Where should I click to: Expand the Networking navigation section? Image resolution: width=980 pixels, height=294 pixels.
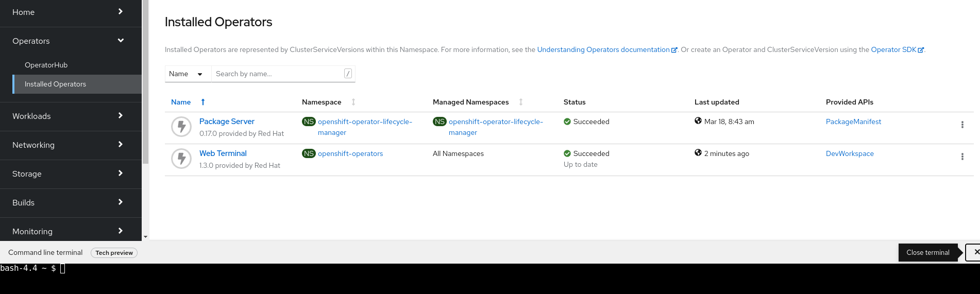(x=71, y=145)
